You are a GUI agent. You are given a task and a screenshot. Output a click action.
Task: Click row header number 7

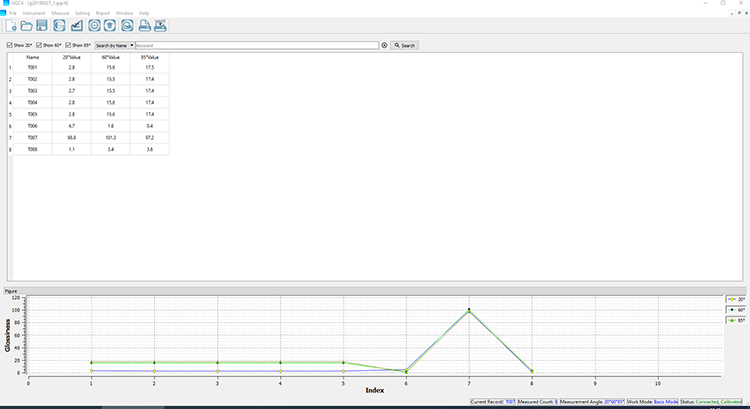coord(10,138)
